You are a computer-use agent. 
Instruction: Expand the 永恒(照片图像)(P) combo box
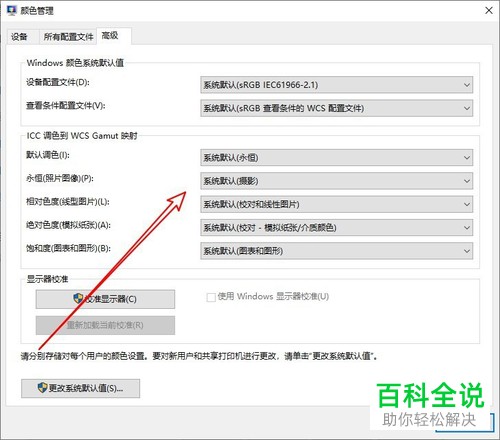[336, 181]
